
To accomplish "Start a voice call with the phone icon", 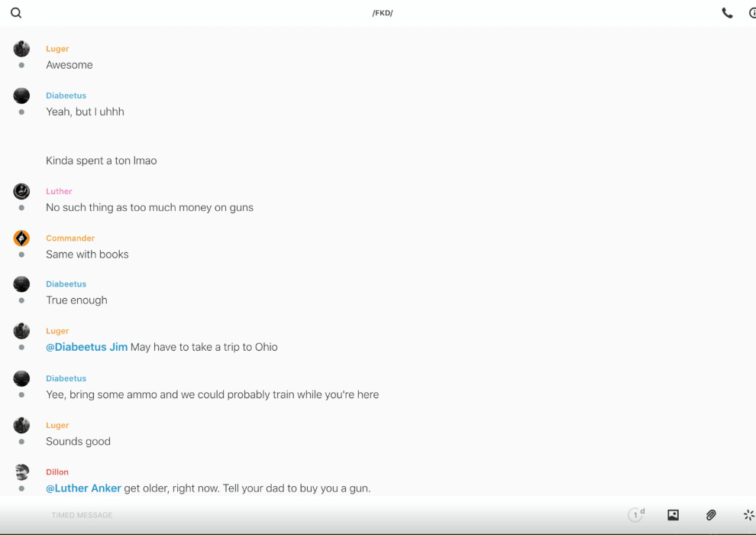I will [727, 13].
